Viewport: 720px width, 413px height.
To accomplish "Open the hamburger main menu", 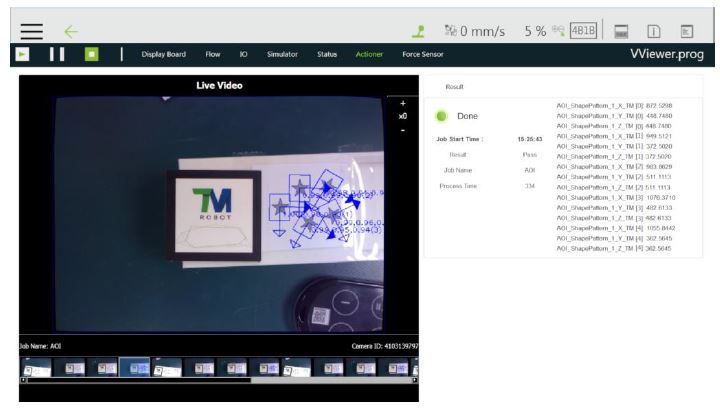I will click(x=32, y=31).
